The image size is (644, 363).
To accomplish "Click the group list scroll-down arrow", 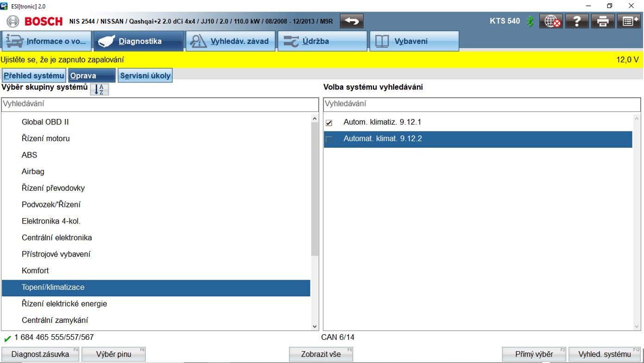I will coord(315,326).
